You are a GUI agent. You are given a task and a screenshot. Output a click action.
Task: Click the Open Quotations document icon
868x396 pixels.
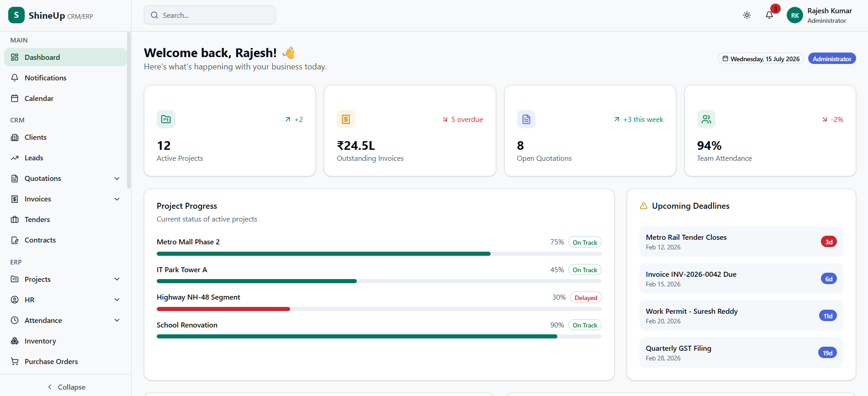click(x=526, y=119)
